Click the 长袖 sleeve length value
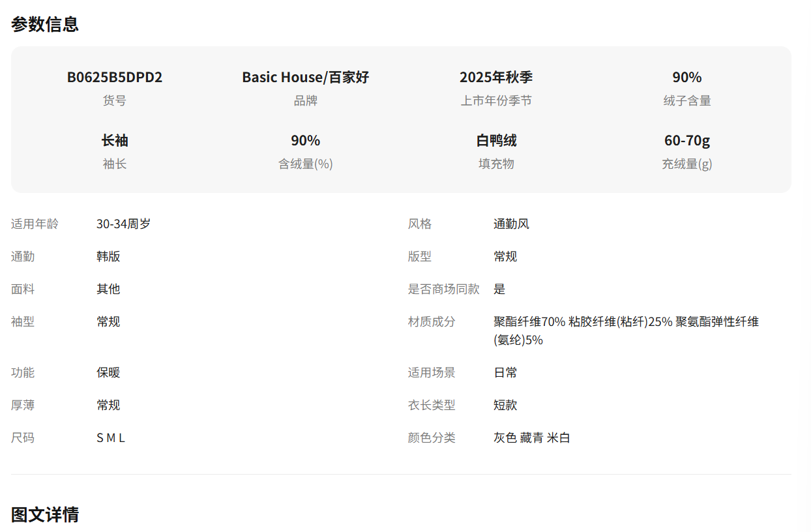 tap(115, 140)
